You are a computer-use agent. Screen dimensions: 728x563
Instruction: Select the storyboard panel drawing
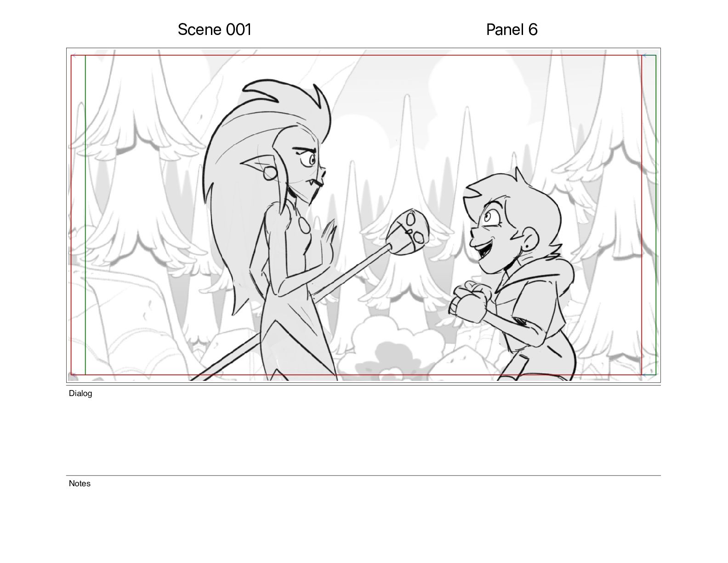pyautogui.click(x=364, y=215)
